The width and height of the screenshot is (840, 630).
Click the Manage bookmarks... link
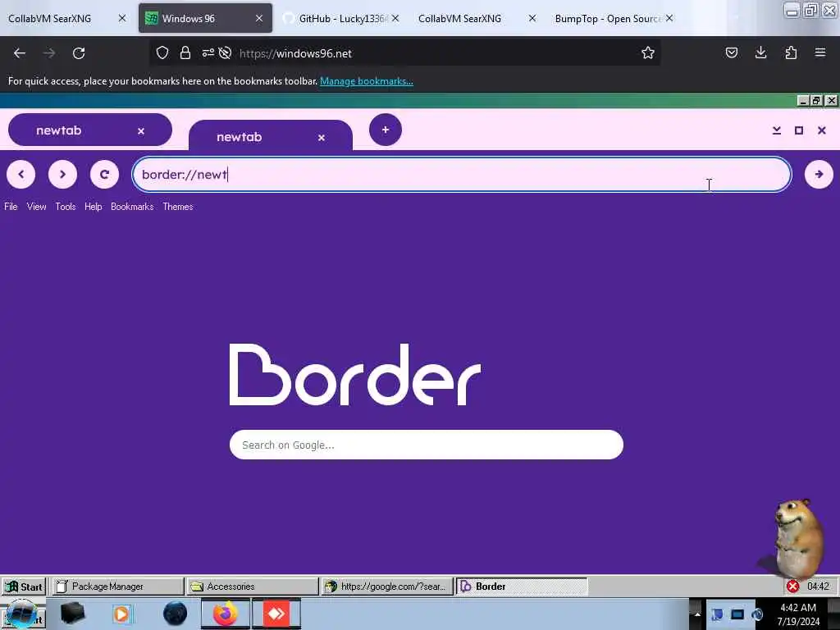click(367, 81)
